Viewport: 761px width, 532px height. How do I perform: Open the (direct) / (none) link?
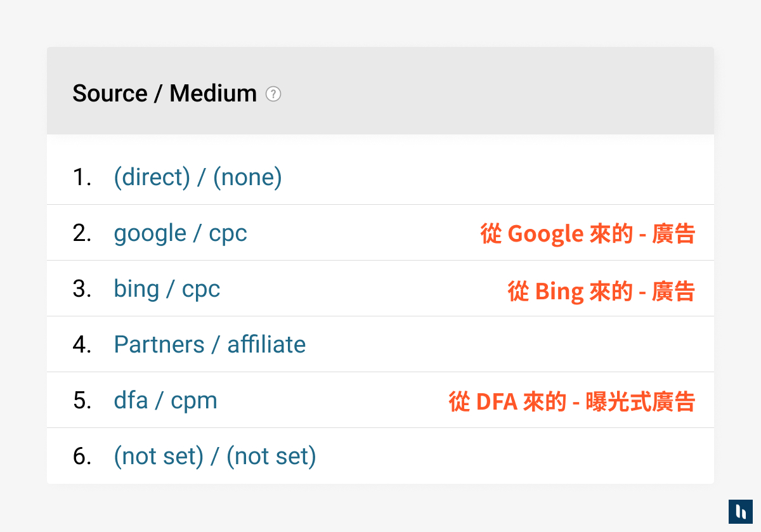coord(197,177)
